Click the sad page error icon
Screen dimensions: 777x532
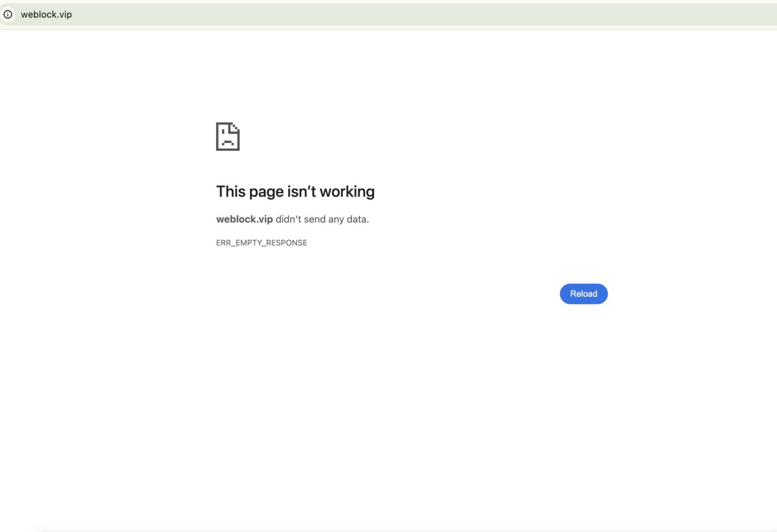(x=228, y=136)
